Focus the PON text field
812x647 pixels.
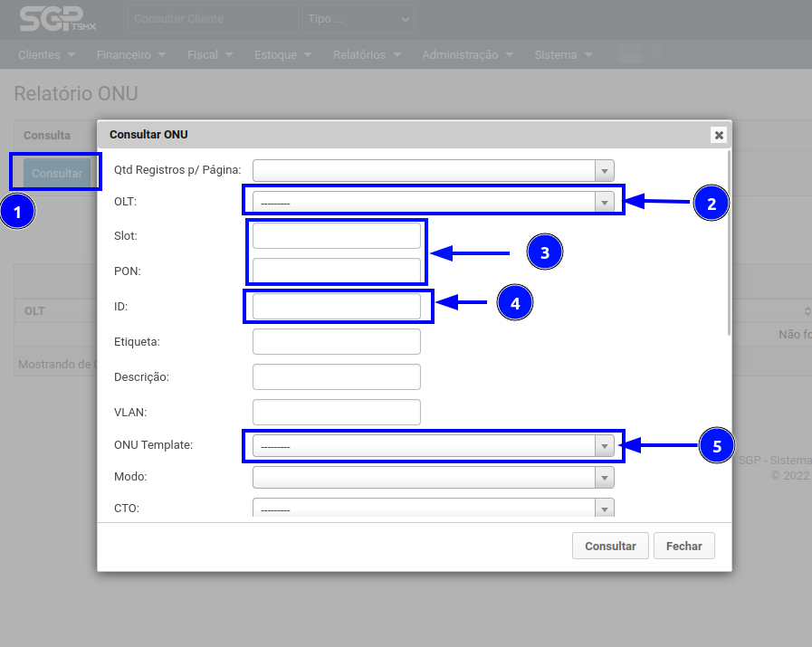[336, 271]
